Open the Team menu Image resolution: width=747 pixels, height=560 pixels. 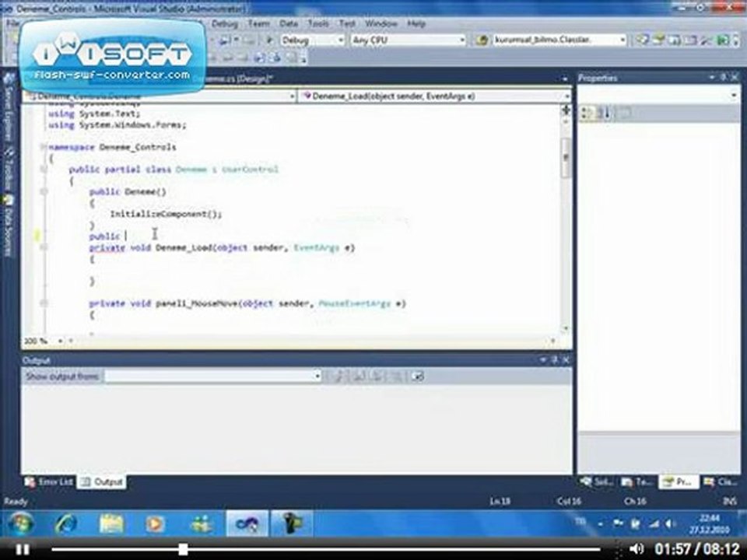[x=258, y=23]
